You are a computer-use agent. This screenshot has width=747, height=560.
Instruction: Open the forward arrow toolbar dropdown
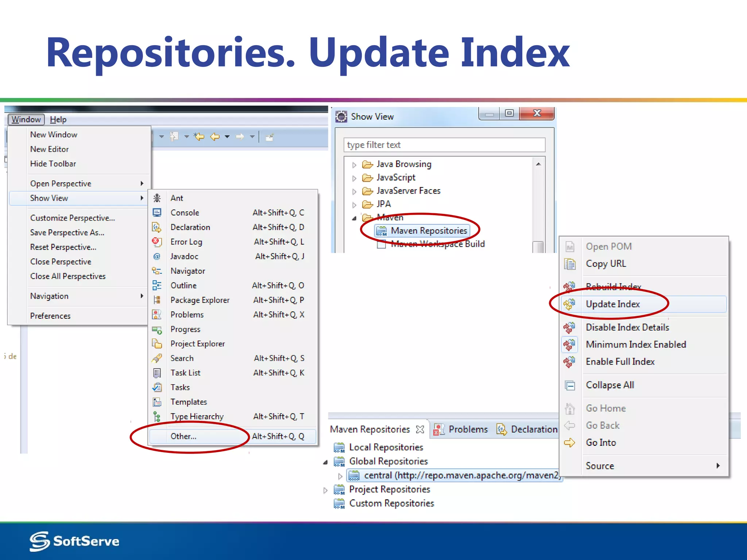pyautogui.click(x=252, y=137)
